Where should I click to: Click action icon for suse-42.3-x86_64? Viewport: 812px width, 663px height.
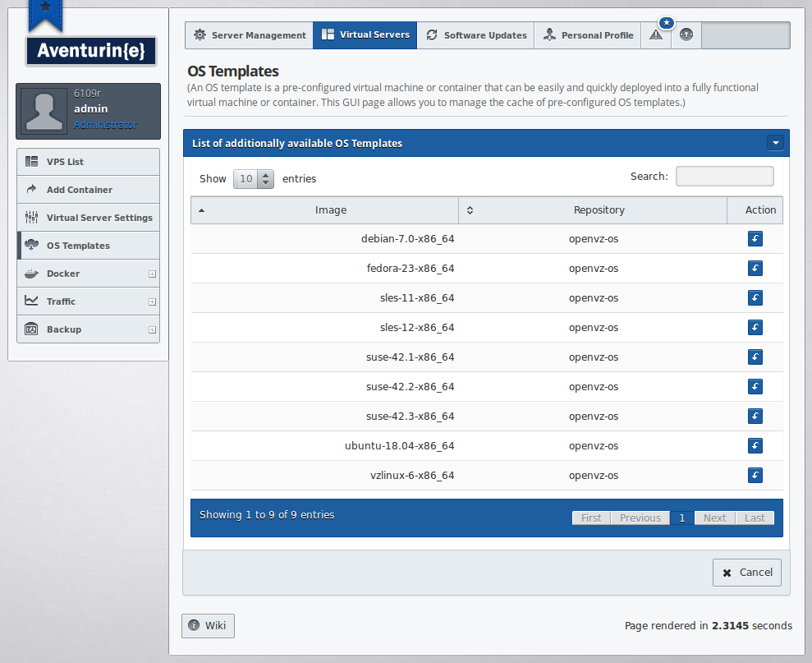pyautogui.click(x=755, y=417)
